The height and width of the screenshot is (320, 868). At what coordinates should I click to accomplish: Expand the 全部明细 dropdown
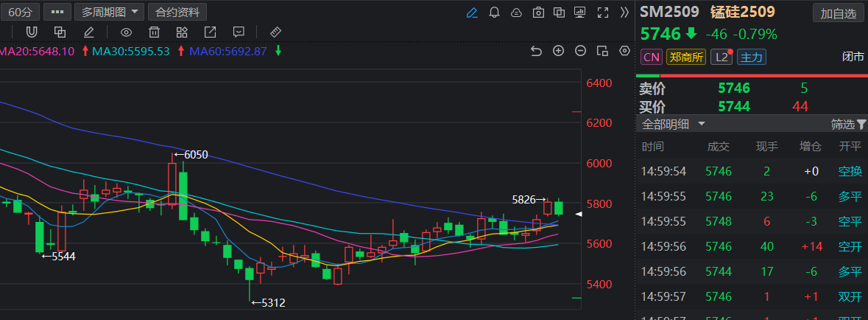point(673,124)
